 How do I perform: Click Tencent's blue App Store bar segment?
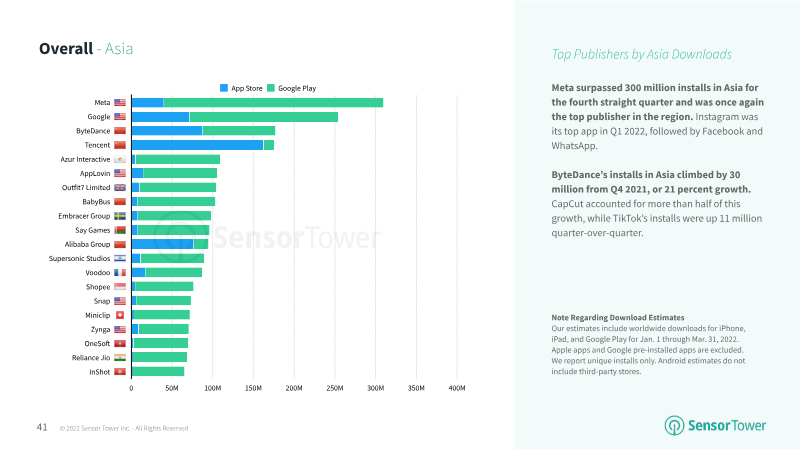pos(197,145)
